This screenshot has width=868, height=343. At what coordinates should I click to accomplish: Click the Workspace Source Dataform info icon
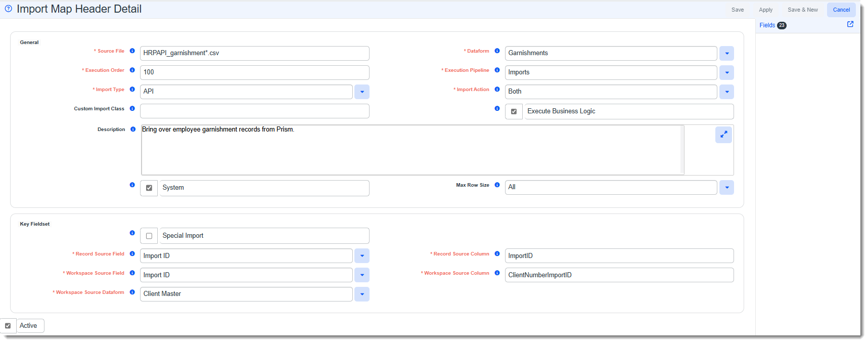click(x=132, y=292)
